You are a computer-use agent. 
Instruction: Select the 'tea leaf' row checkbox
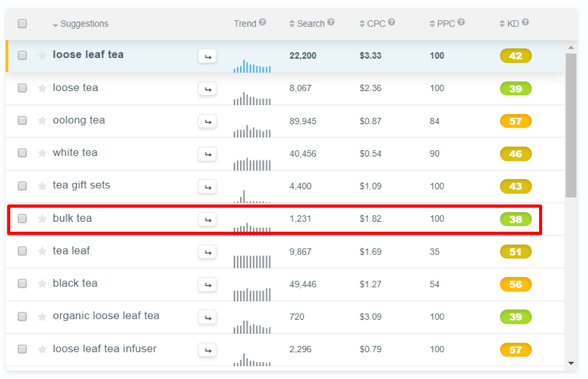coord(22,251)
